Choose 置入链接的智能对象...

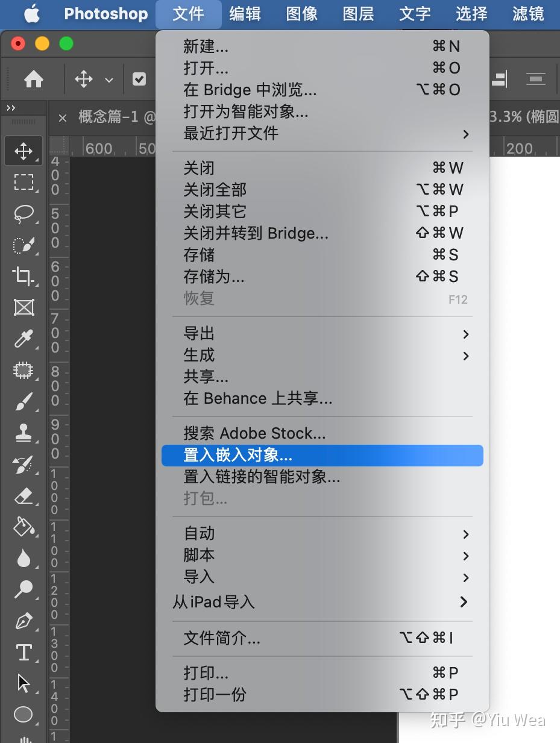pos(322,477)
